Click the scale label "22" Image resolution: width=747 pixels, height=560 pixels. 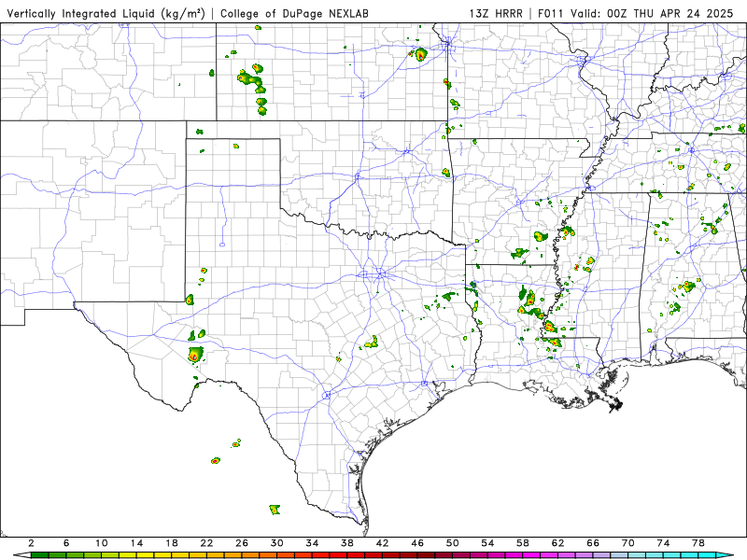(206, 543)
